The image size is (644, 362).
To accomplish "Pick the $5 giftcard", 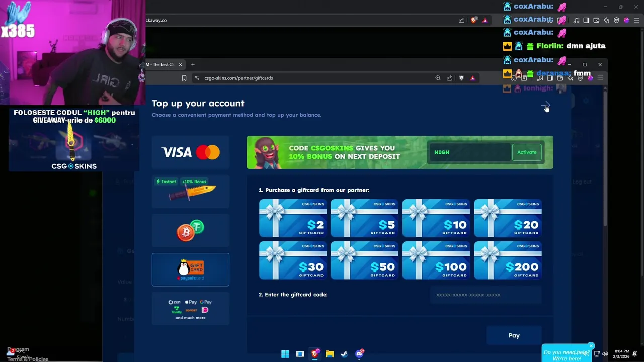I will (364, 218).
